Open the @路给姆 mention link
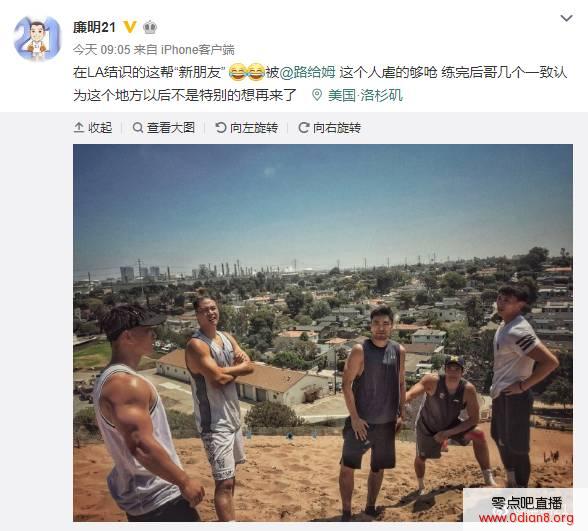588x531 pixels. point(308,72)
